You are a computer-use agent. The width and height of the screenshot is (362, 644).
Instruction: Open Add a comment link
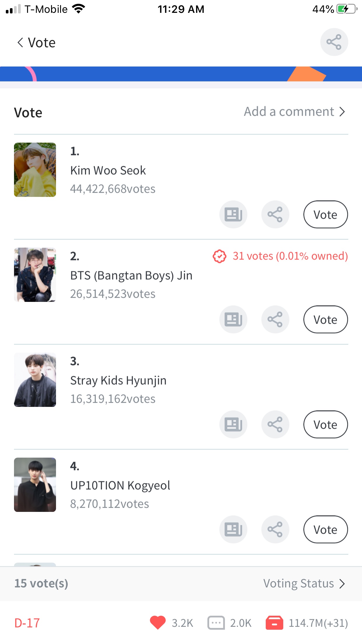click(294, 112)
